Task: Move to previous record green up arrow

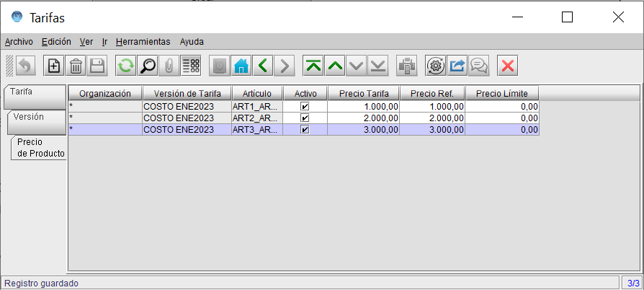Action: [x=335, y=66]
